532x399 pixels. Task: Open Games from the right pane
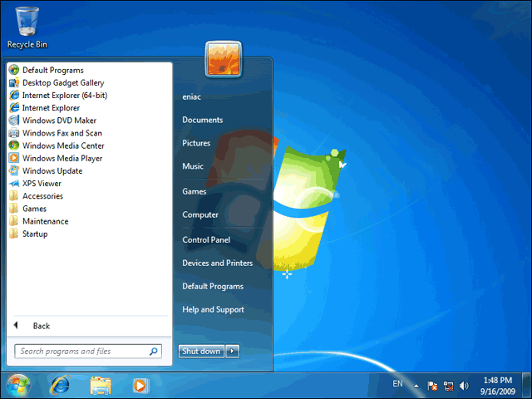point(194,191)
